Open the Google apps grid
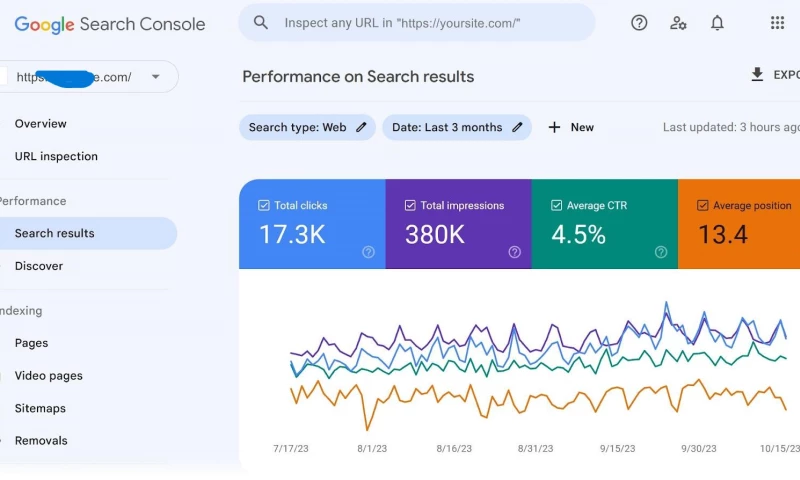The image size is (800, 480). (777, 22)
